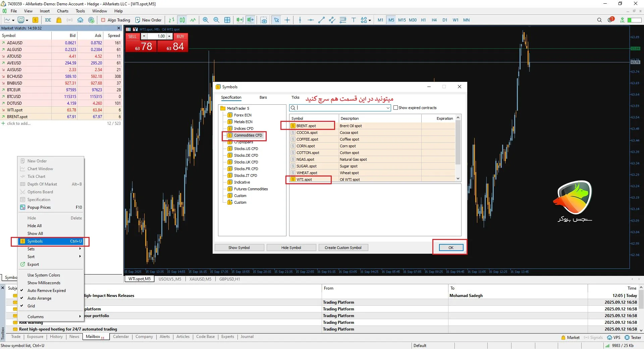Viewport: 644px width, 349px height.
Task: Enable Show expired contracts checkbox
Action: 396,108
